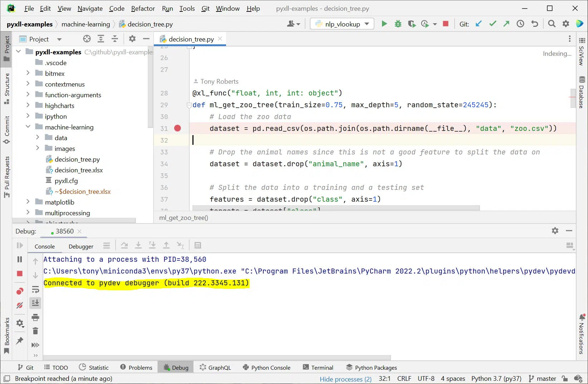Image resolution: width=588 pixels, height=384 pixels.
Task: Clear all console output trash icon
Action: 35,331
